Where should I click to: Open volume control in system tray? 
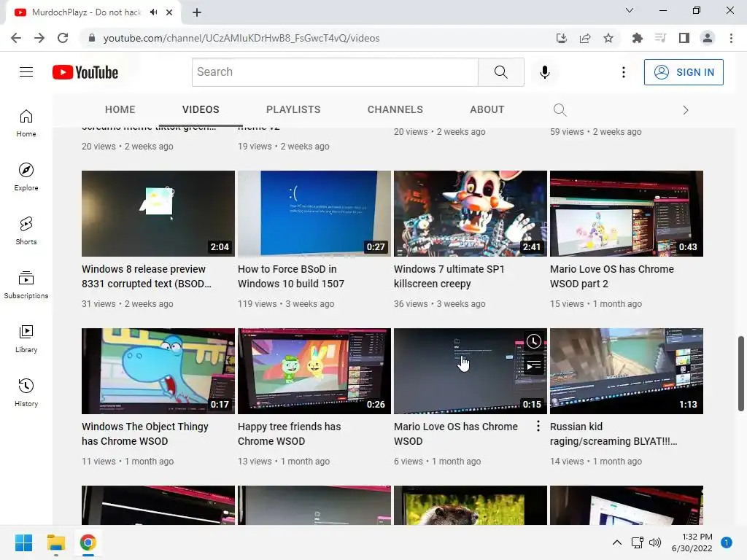click(x=655, y=542)
